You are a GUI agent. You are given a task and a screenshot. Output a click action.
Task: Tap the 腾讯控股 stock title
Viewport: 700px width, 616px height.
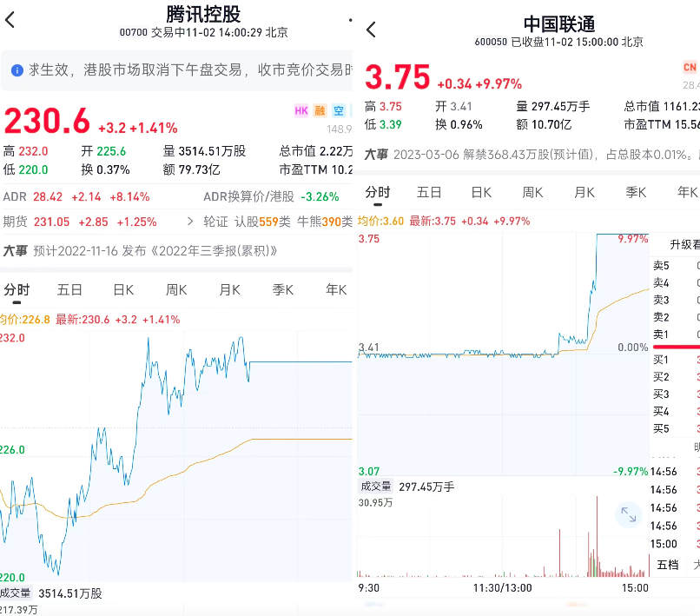pos(203,14)
